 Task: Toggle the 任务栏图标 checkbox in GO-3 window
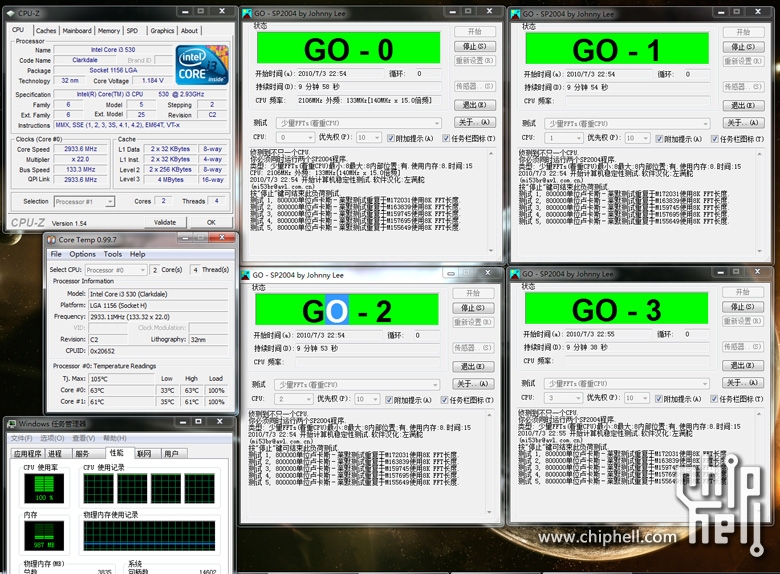714,398
